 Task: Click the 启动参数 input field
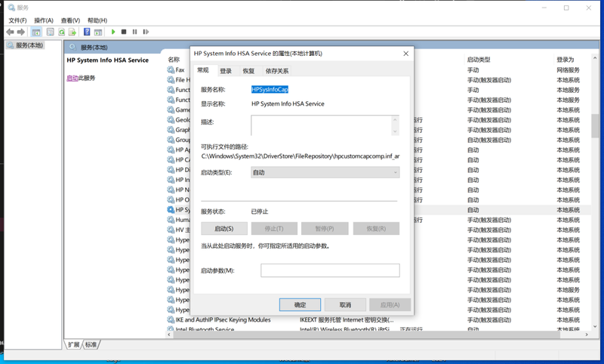[330, 270]
